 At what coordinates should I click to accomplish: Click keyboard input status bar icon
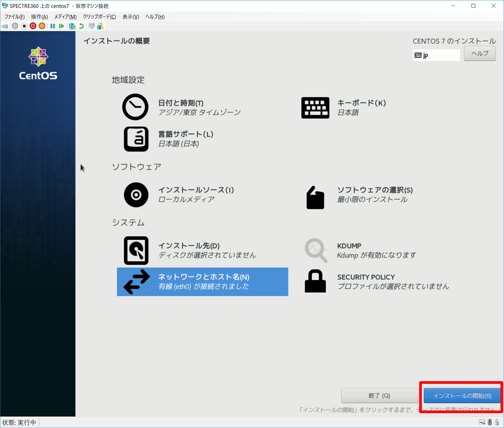(482, 422)
